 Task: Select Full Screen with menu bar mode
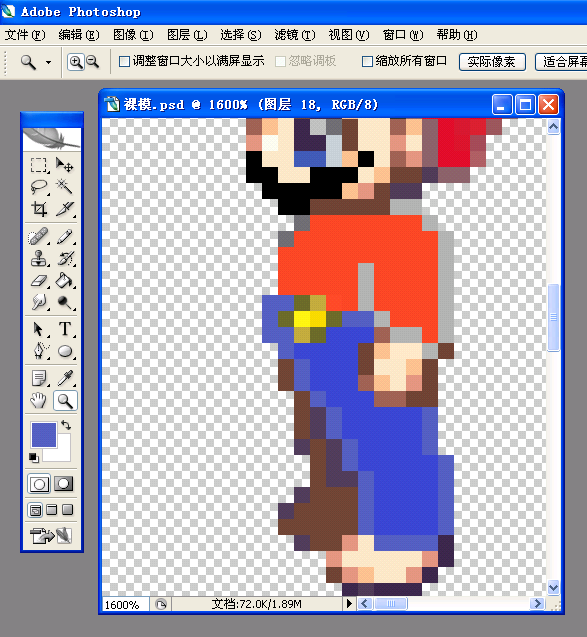(x=52, y=509)
